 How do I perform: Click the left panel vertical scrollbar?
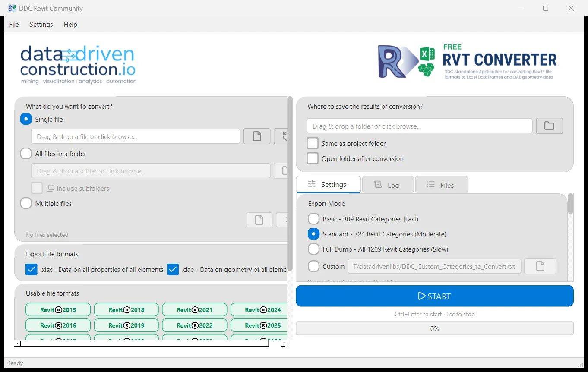coord(290,183)
